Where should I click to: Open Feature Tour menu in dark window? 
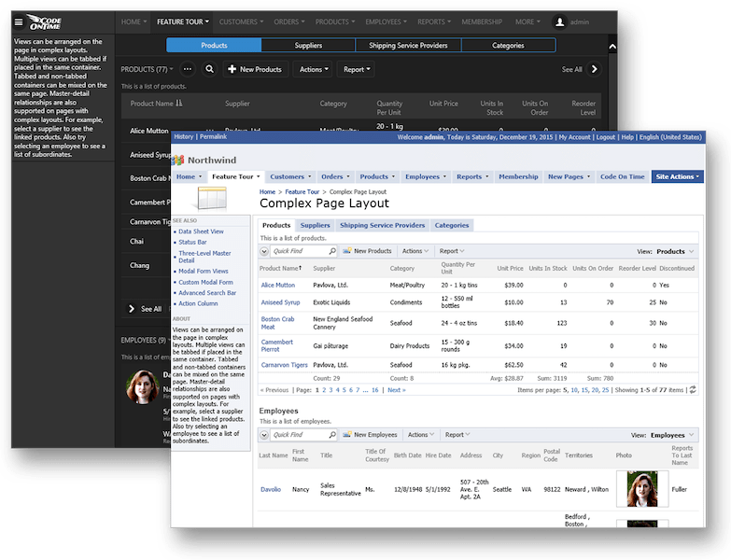click(x=183, y=21)
